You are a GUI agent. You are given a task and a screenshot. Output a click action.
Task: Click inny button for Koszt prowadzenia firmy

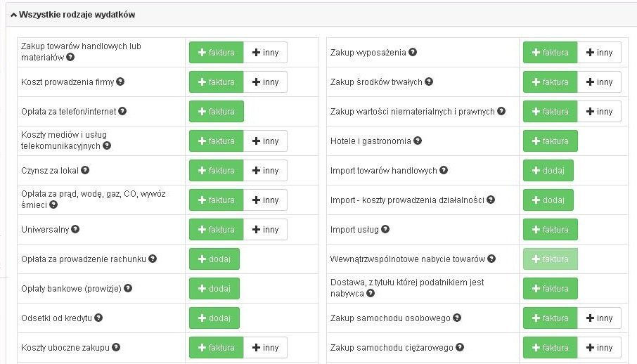265,82
